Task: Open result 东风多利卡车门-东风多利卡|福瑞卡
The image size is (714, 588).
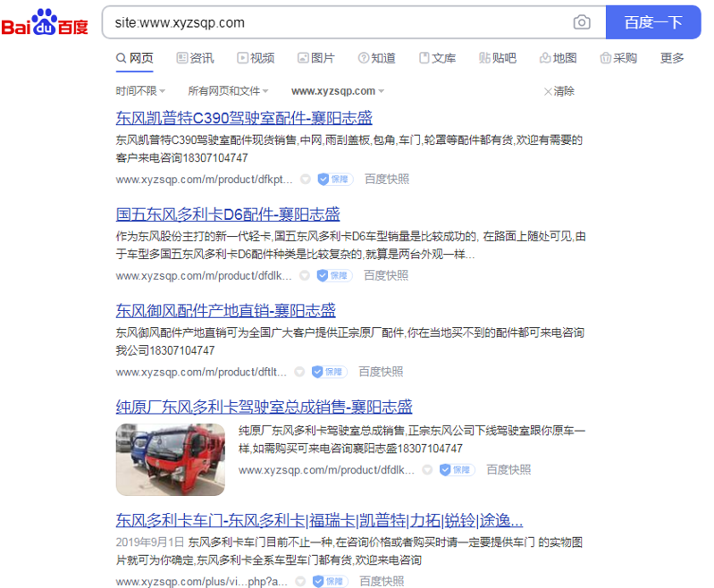Action: coord(319,520)
